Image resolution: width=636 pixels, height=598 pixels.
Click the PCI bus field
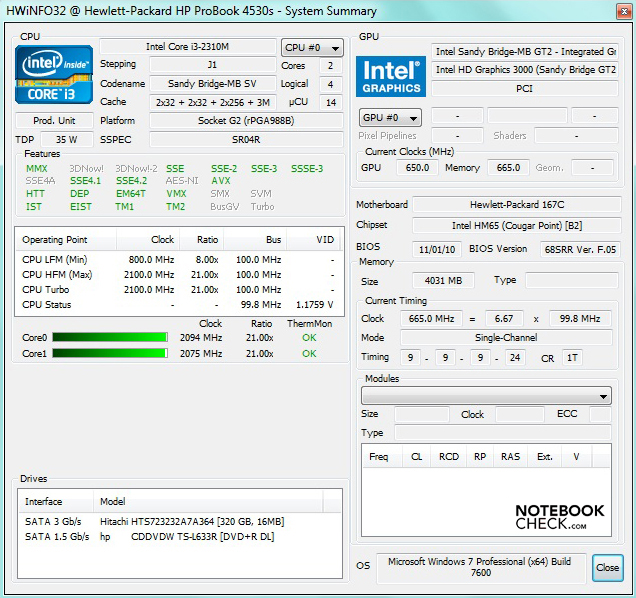pos(524,88)
